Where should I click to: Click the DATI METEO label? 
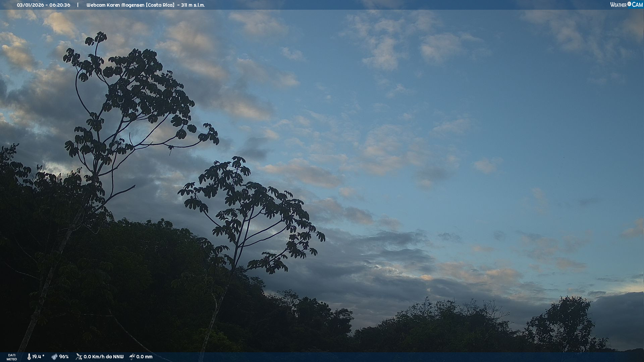12,357
